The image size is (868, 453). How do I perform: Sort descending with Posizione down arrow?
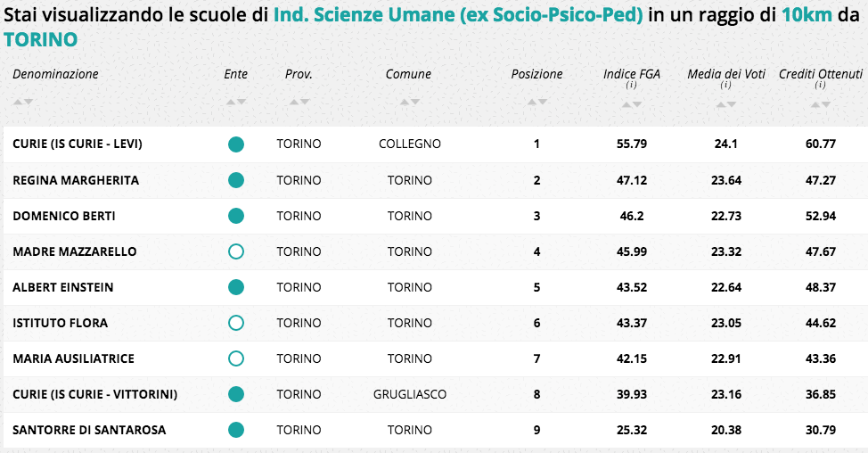pyautogui.click(x=542, y=102)
